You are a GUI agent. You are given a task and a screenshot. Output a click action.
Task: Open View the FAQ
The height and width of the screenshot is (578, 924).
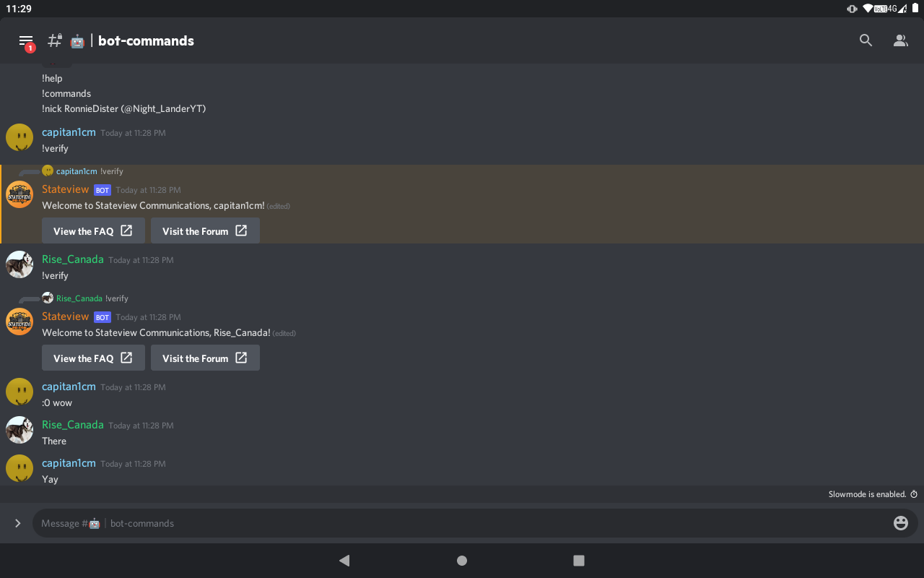point(93,230)
